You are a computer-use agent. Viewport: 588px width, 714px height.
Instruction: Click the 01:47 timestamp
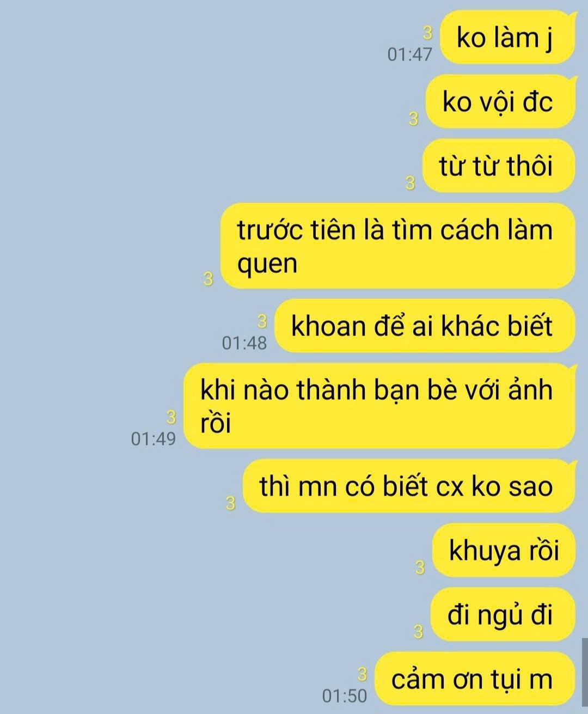click(409, 54)
